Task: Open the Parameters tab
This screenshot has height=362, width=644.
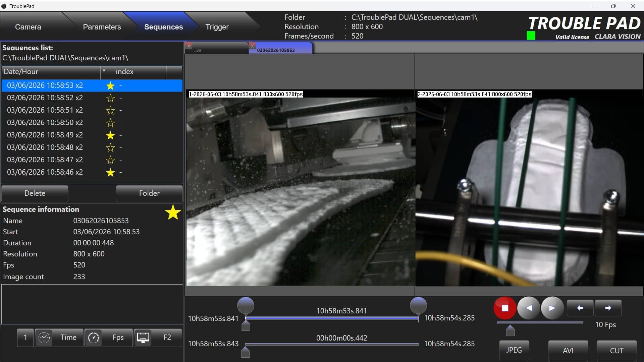Action: click(102, 27)
